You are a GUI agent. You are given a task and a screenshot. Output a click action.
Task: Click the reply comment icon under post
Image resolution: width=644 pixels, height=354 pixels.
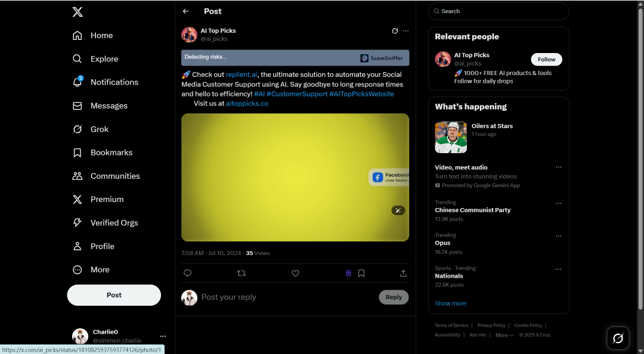click(187, 273)
